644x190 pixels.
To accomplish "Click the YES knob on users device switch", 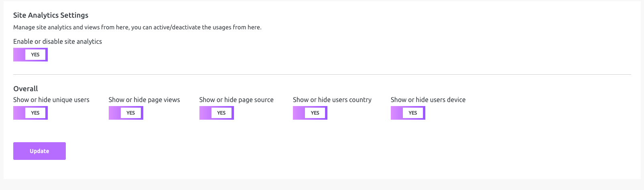I will (413, 113).
